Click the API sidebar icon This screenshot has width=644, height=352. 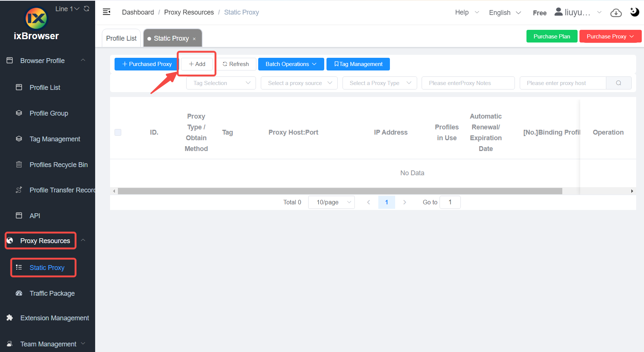[19, 216]
